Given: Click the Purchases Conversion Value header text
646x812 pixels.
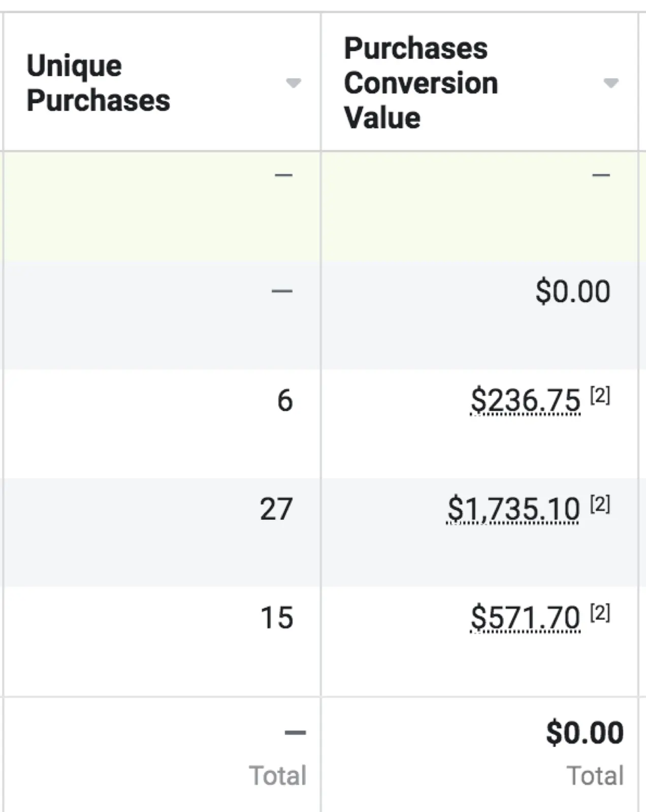Looking at the screenshot, I should [x=421, y=83].
